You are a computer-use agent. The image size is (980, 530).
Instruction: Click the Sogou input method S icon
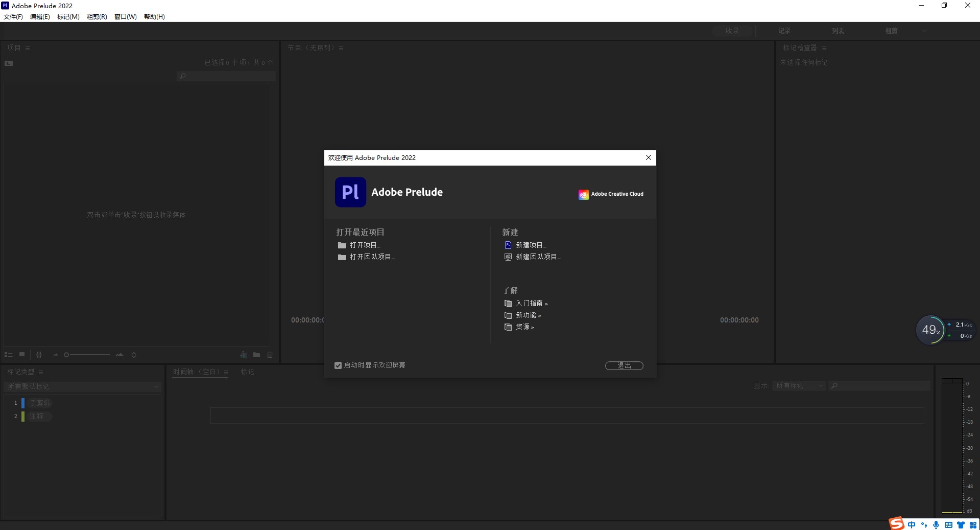point(896,523)
